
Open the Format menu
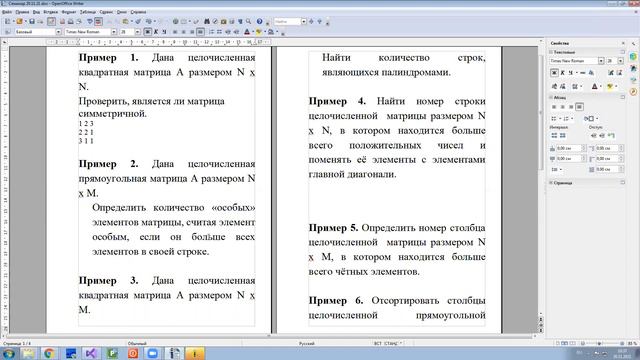[69, 12]
